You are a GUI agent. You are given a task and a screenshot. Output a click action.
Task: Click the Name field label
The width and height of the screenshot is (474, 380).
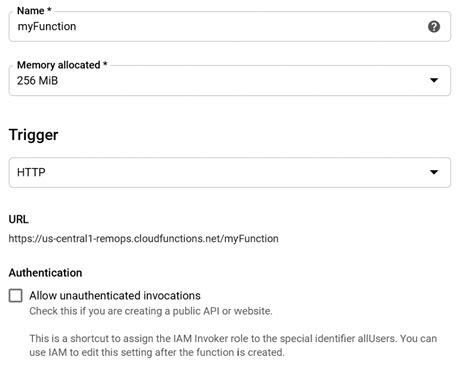click(x=34, y=11)
